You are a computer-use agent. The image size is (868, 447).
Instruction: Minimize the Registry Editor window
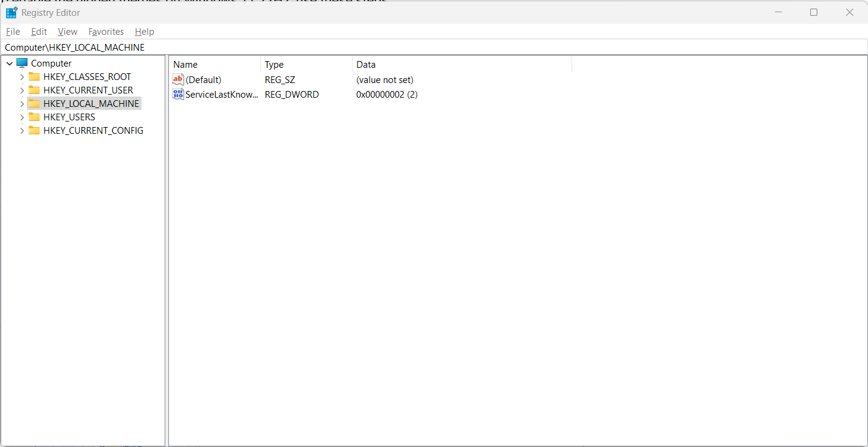[778, 12]
